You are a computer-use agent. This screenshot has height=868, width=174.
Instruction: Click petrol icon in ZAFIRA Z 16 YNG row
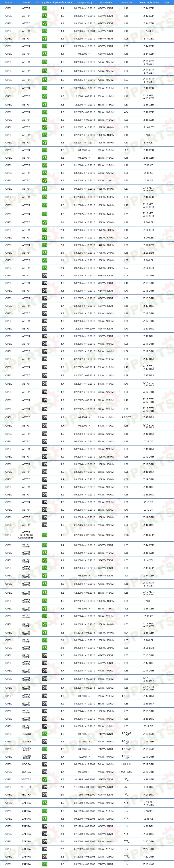pos(44,864)
